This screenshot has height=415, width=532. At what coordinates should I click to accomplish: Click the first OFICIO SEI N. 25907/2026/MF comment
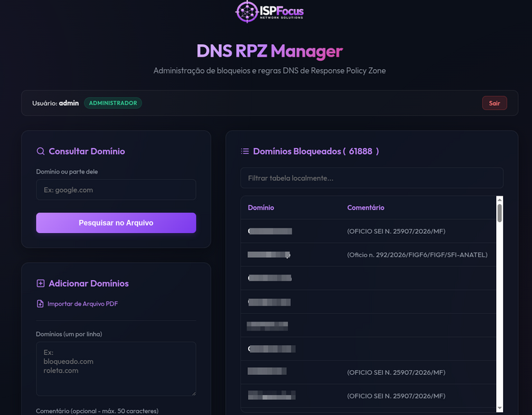coord(396,231)
